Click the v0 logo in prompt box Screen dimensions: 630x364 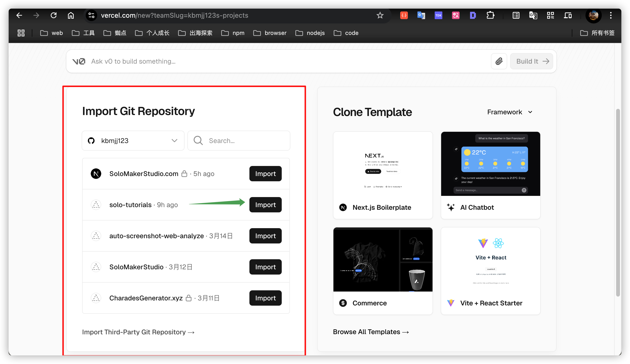[79, 61]
